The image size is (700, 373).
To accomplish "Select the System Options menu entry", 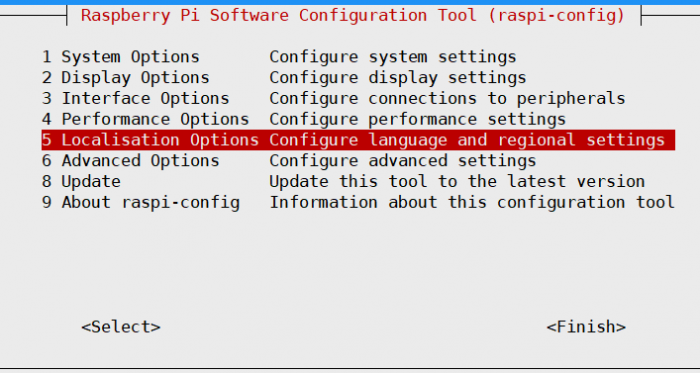I will [x=121, y=57].
